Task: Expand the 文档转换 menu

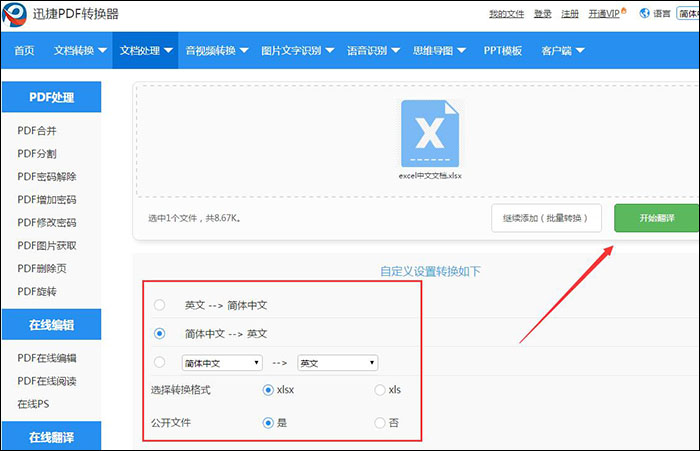Action: click(80, 50)
